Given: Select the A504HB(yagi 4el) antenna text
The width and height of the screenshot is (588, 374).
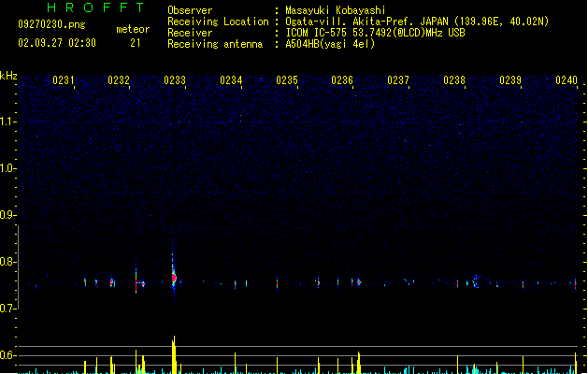Looking at the screenshot, I should tap(330, 44).
